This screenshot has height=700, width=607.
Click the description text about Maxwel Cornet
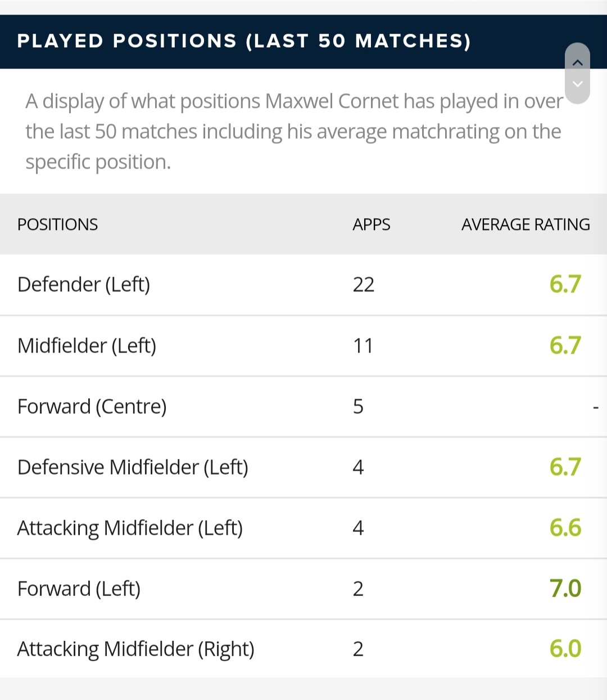click(x=294, y=132)
